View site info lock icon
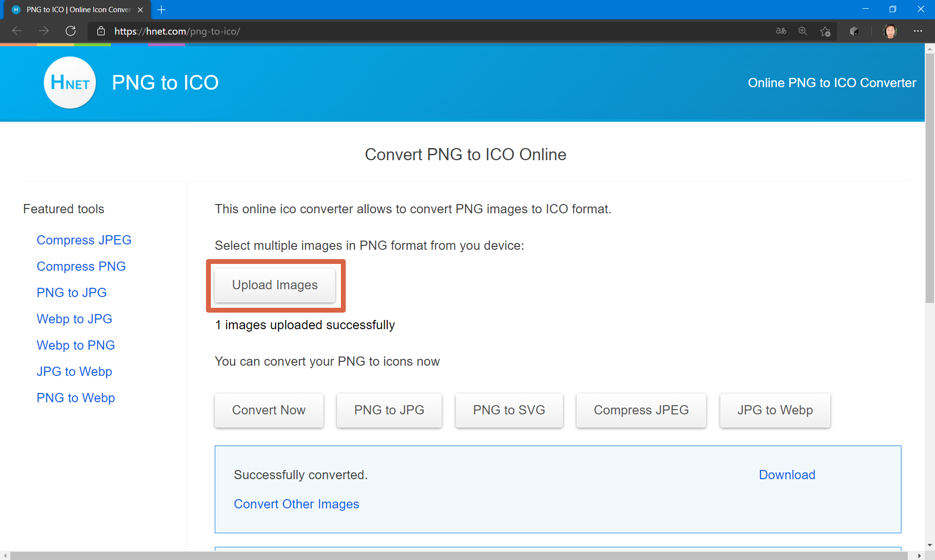 (x=101, y=31)
